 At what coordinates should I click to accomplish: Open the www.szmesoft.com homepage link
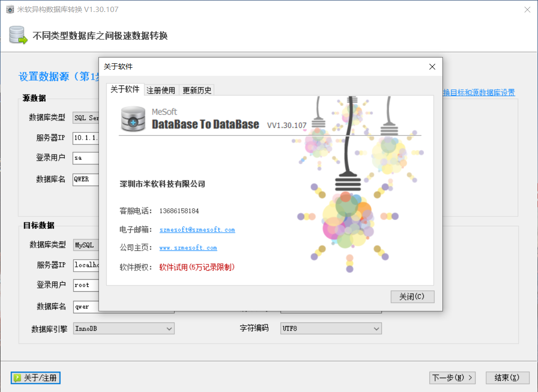tap(188, 248)
